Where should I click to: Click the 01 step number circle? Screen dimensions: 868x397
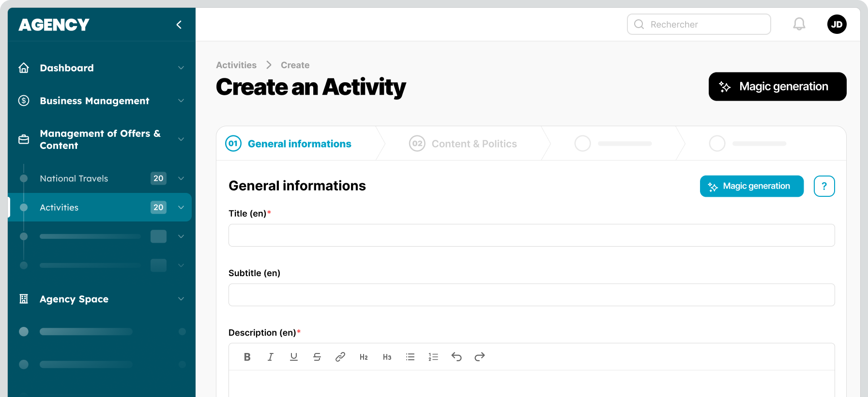[x=233, y=144]
